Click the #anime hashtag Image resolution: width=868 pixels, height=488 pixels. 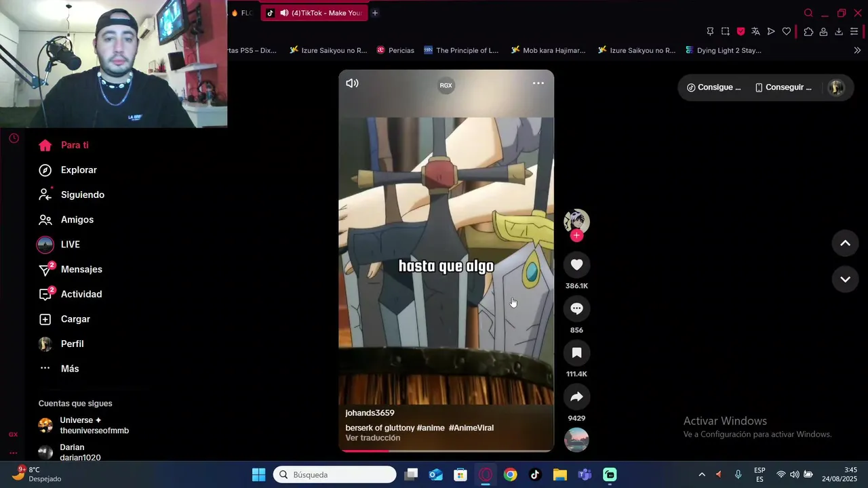pos(431,428)
